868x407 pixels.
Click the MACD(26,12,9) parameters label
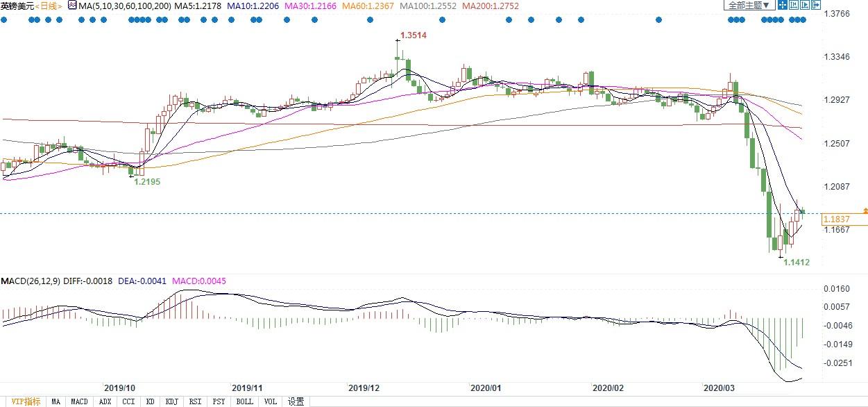coord(31,281)
